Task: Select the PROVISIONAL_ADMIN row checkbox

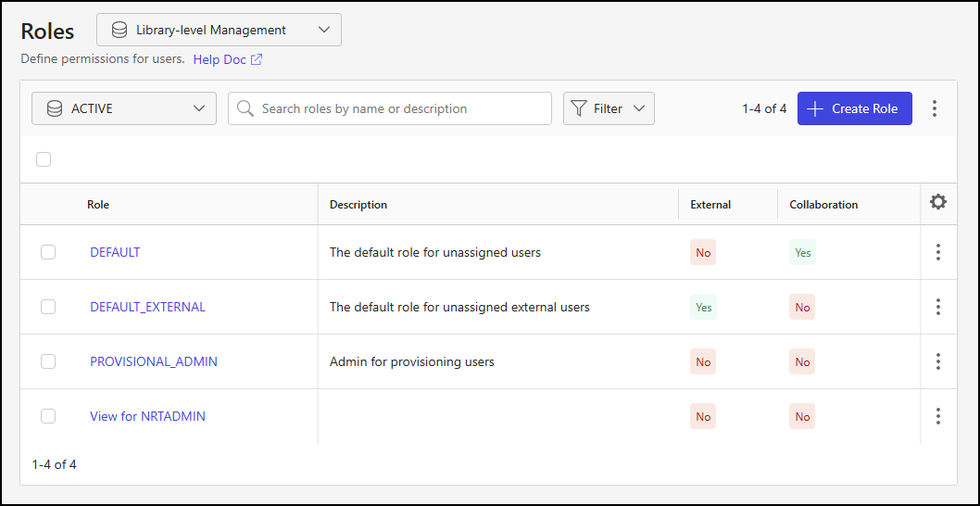Action: pyautogui.click(x=48, y=361)
